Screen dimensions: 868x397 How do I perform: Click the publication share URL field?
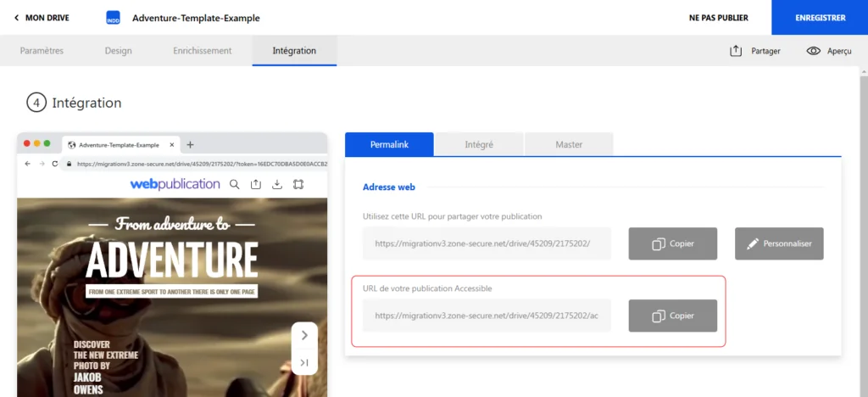(487, 243)
